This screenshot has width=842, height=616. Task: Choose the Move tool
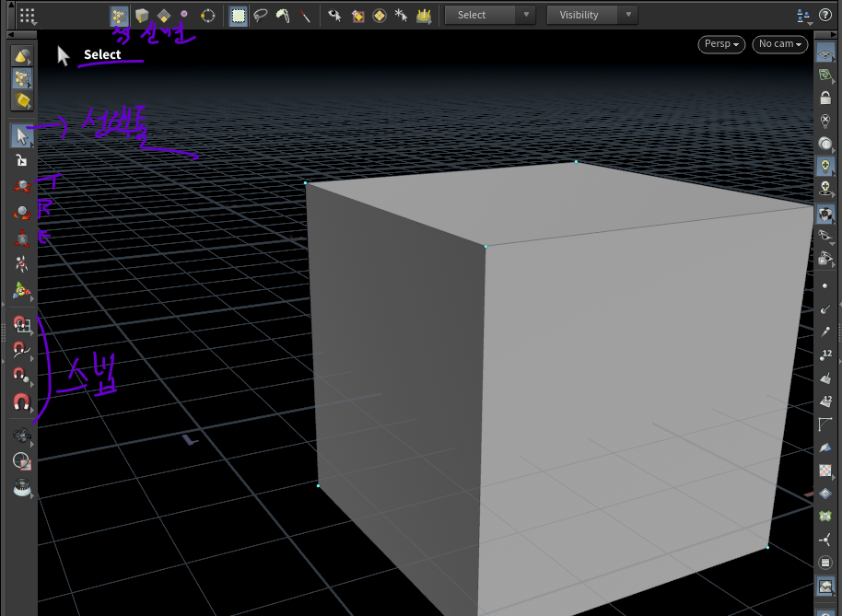[x=21, y=186]
